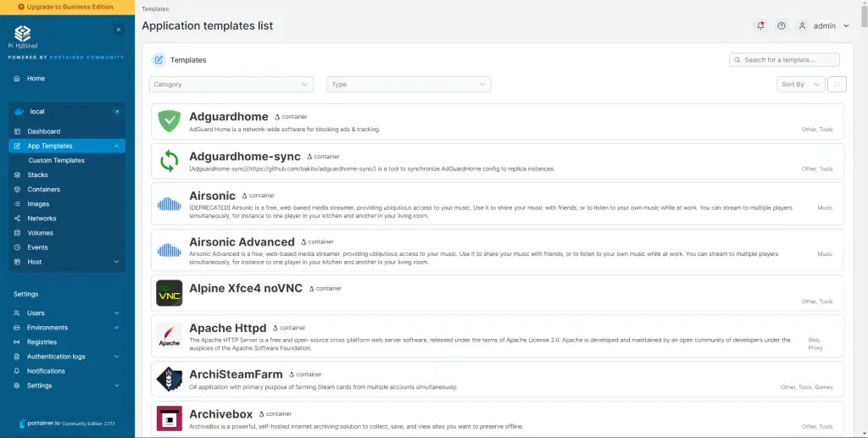Click the Templates edit icon
Viewport: 868px width, 438px height.
click(159, 59)
